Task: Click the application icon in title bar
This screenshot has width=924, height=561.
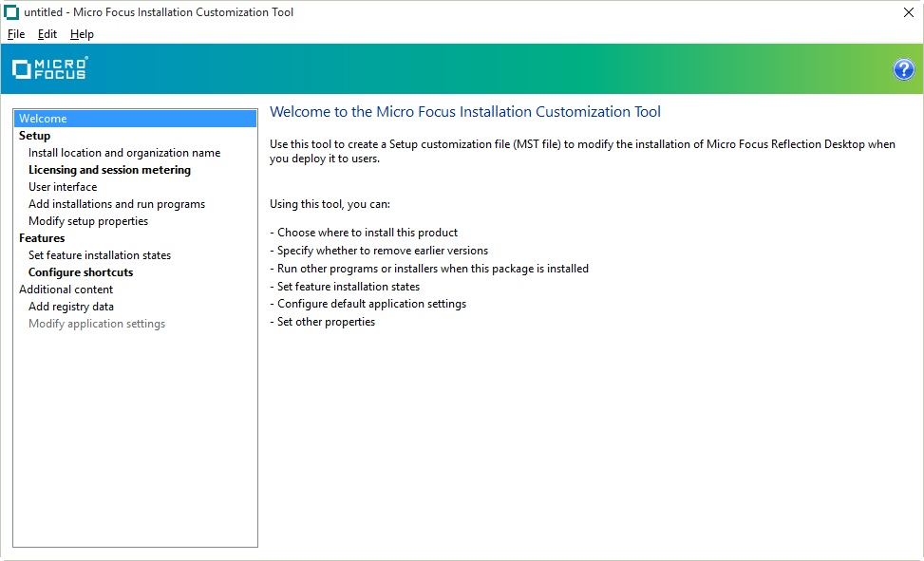Action: click(x=11, y=11)
